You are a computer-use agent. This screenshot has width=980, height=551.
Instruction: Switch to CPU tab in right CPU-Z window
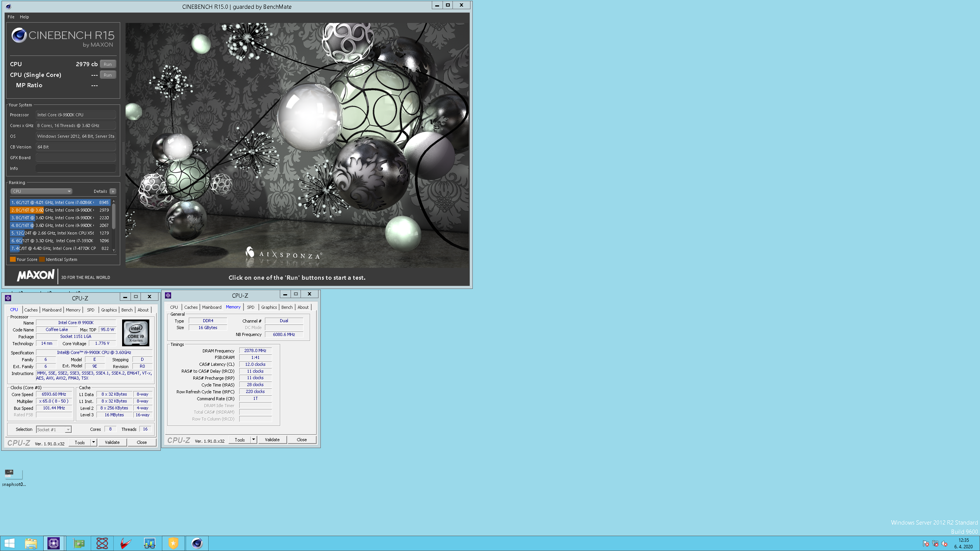(x=174, y=307)
